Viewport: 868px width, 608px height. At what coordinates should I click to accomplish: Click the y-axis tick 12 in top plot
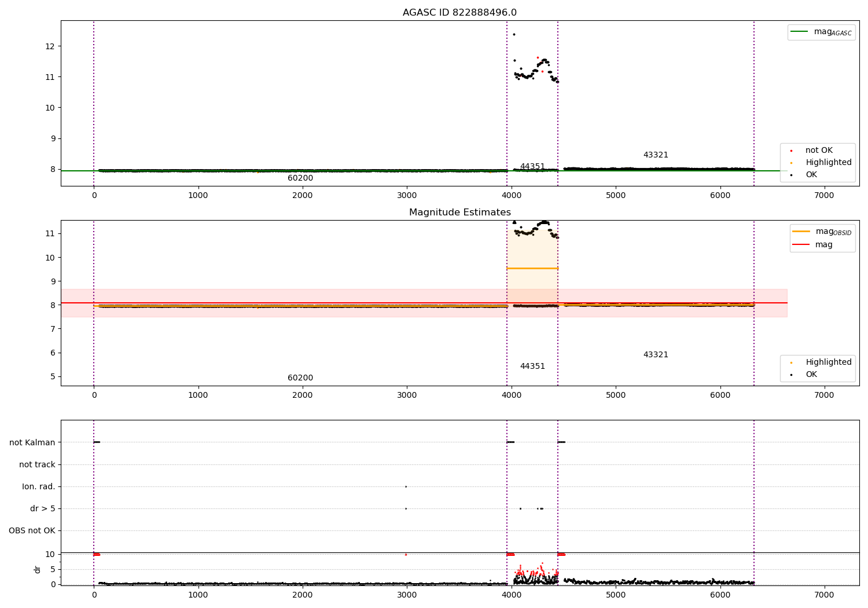[50, 46]
